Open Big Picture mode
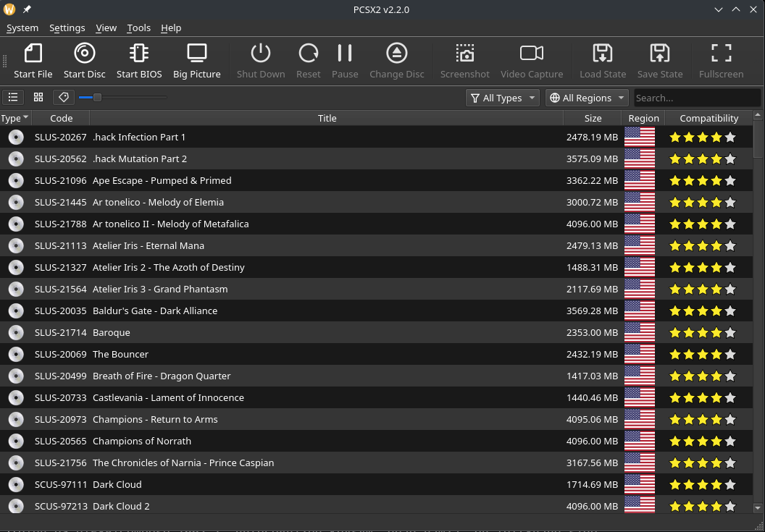Screen dimensions: 765x532 tap(196, 53)
